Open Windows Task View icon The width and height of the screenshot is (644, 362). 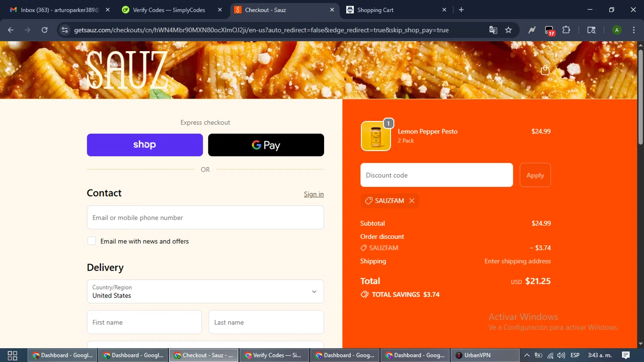pyautogui.click(x=12, y=355)
